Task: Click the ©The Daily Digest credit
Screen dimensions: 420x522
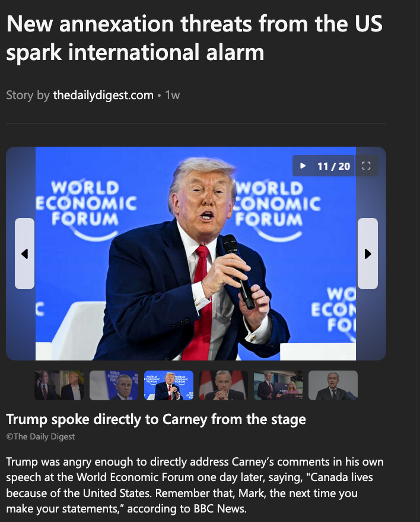Action: (x=40, y=436)
